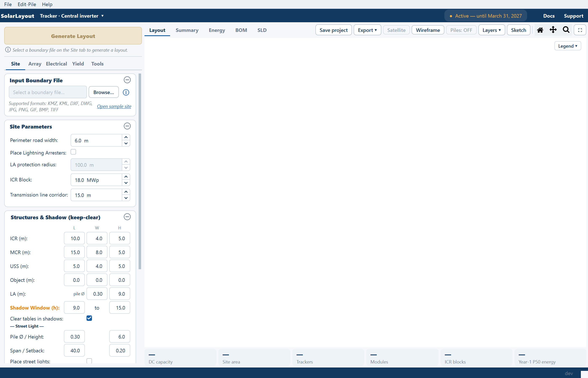The height and width of the screenshot is (378, 588).
Task: Click perimeter road width field
Action: click(x=96, y=140)
